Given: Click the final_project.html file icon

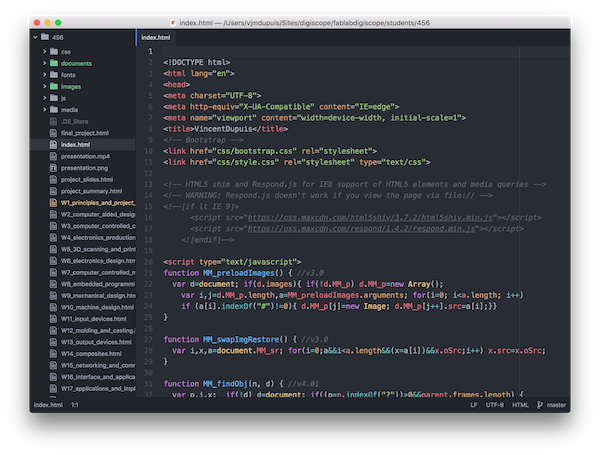Looking at the screenshot, I should (53, 133).
